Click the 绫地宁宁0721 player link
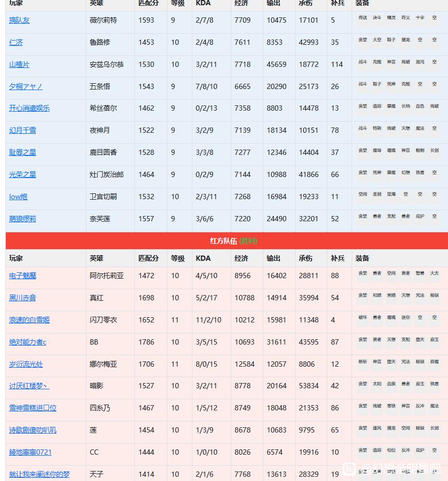448x481 pixels. [30, 452]
